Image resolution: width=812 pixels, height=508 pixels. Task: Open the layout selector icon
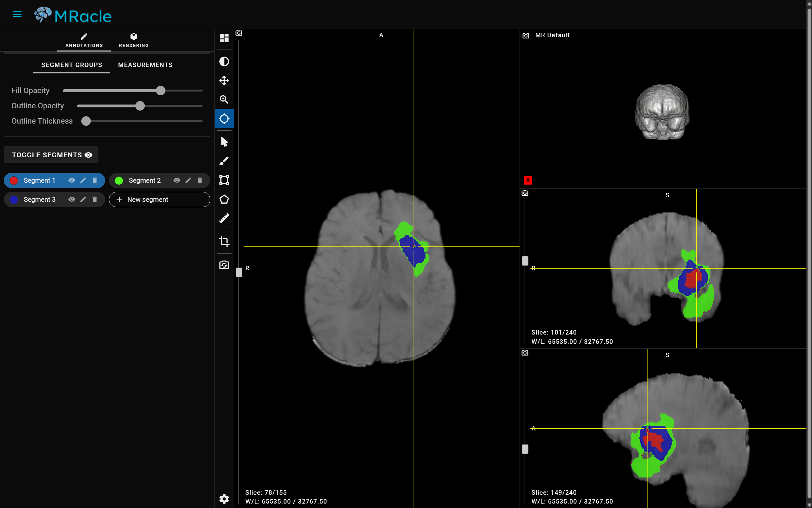(x=224, y=38)
